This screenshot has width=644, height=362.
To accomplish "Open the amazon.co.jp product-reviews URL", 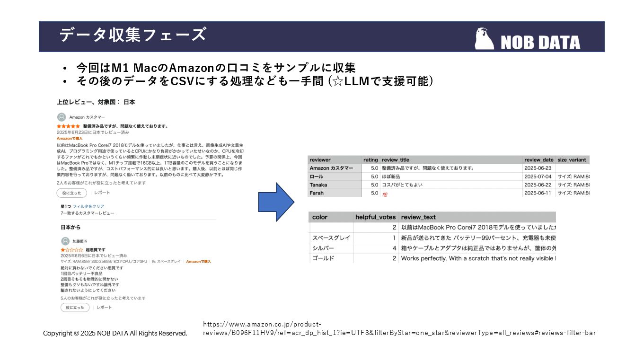I will 399,328.
